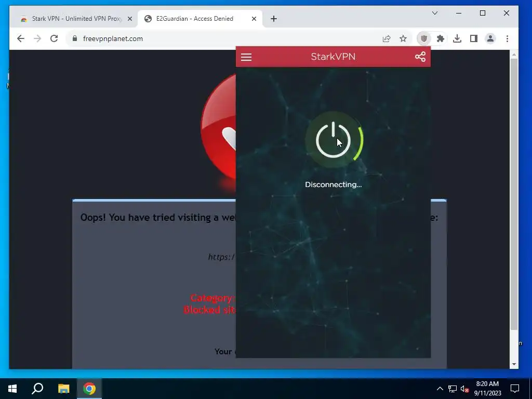Open the taskbar clock showing 8:20 AM
532x399 pixels.
coord(487,389)
